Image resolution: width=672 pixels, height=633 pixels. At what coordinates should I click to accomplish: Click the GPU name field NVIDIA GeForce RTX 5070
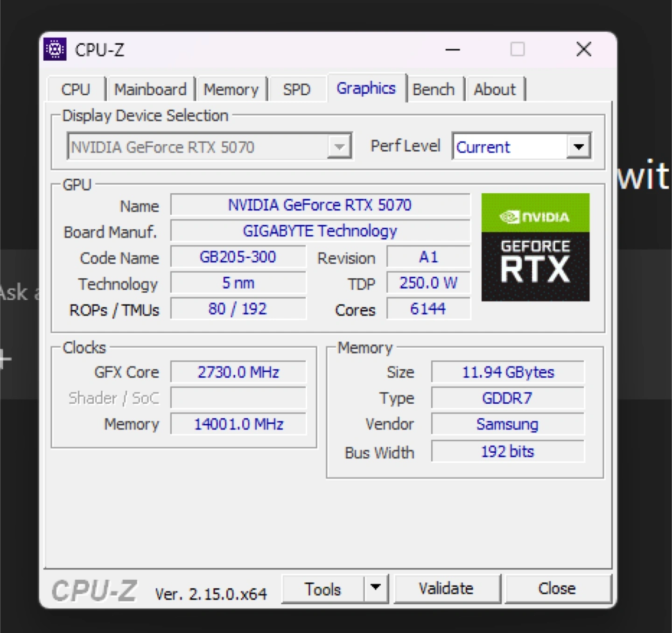click(320, 205)
